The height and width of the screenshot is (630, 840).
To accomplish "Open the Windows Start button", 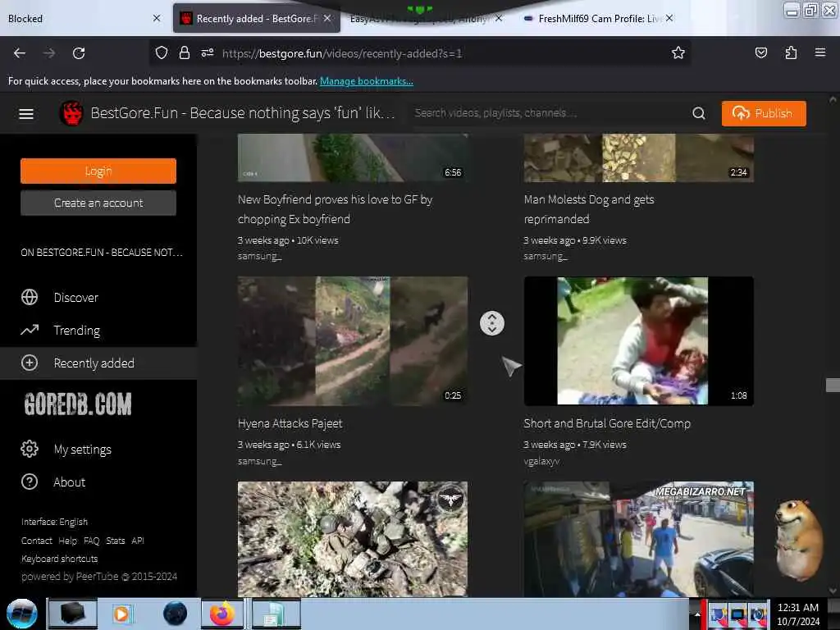I will pos(22,614).
